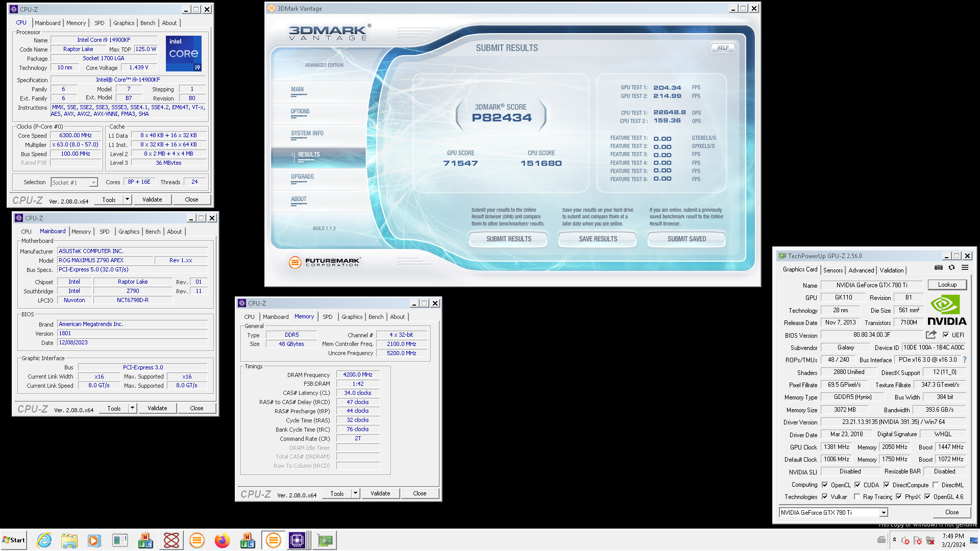980x551 pixels.
Task: Click the SAVE RESULTS button
Action: coord(598,239)
